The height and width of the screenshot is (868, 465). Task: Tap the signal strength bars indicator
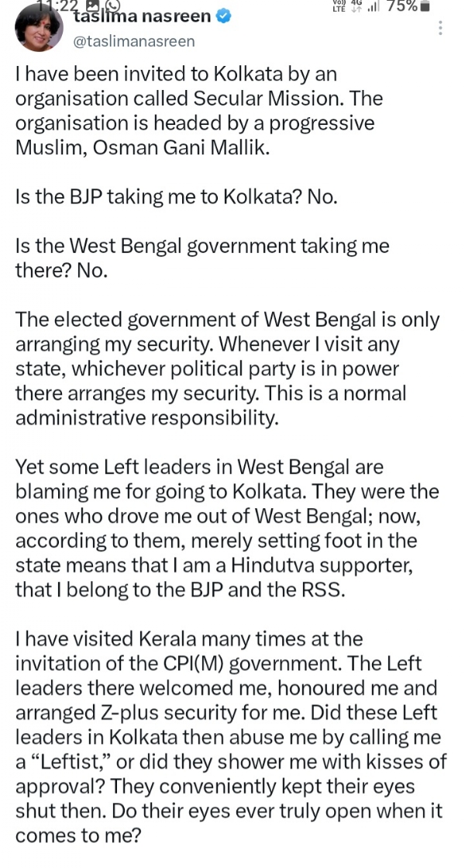tap(374, 7)
